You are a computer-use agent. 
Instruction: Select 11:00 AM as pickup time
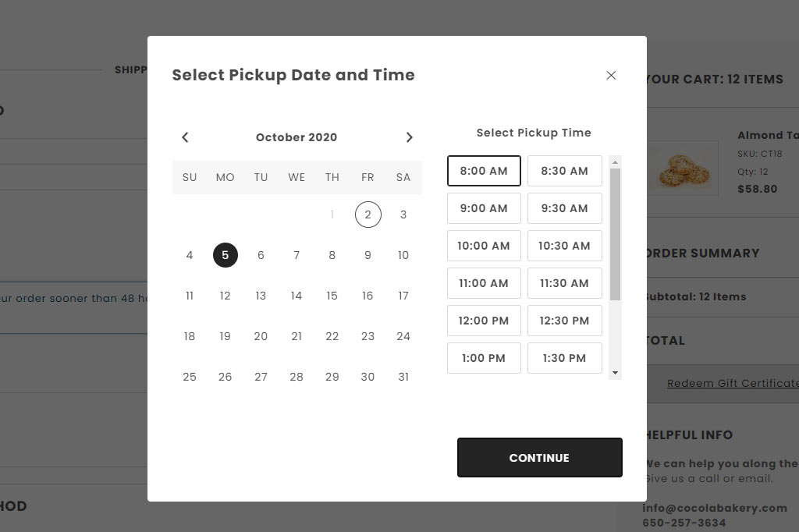coord(484,283)
